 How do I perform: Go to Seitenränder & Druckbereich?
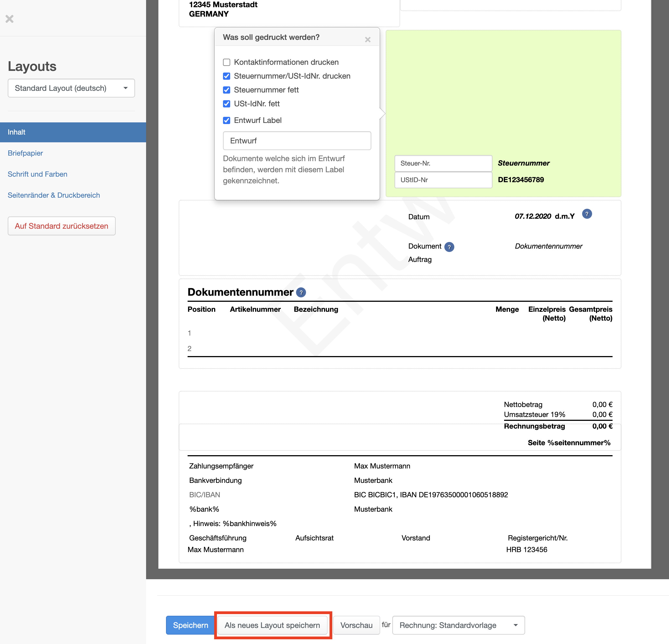click(x=54, y=195)
